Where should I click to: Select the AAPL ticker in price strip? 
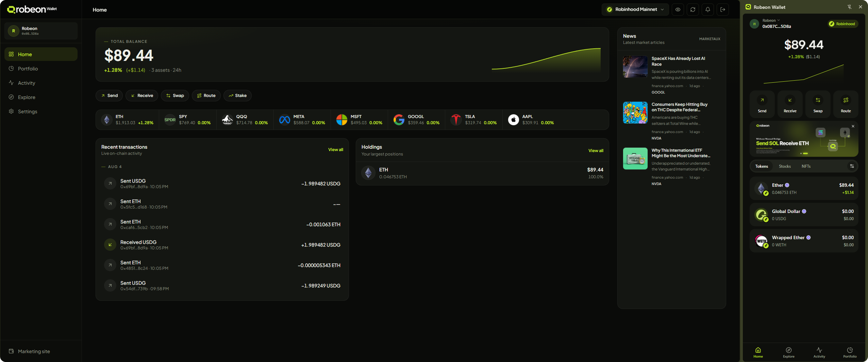coord(531,120)
